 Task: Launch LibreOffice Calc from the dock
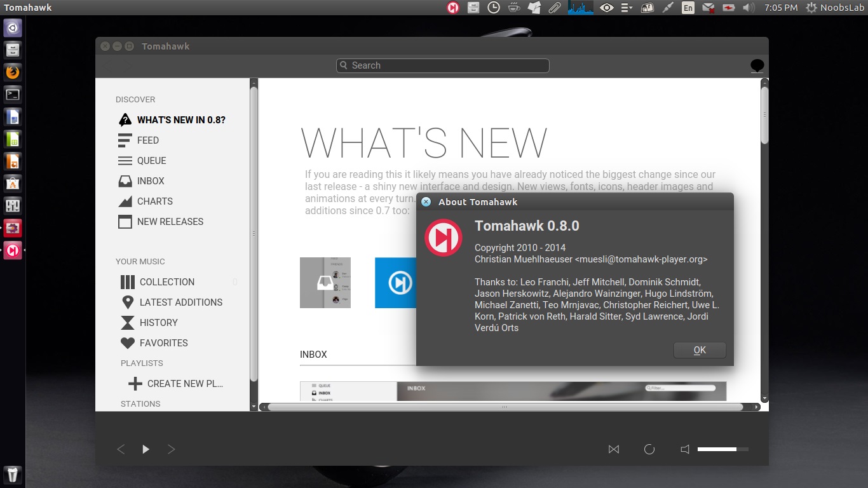point(13,139)
